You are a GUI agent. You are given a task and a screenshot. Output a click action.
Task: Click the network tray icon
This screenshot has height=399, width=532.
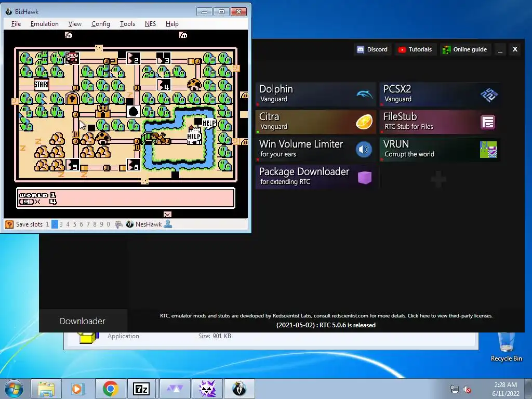(x=454, y=389)
